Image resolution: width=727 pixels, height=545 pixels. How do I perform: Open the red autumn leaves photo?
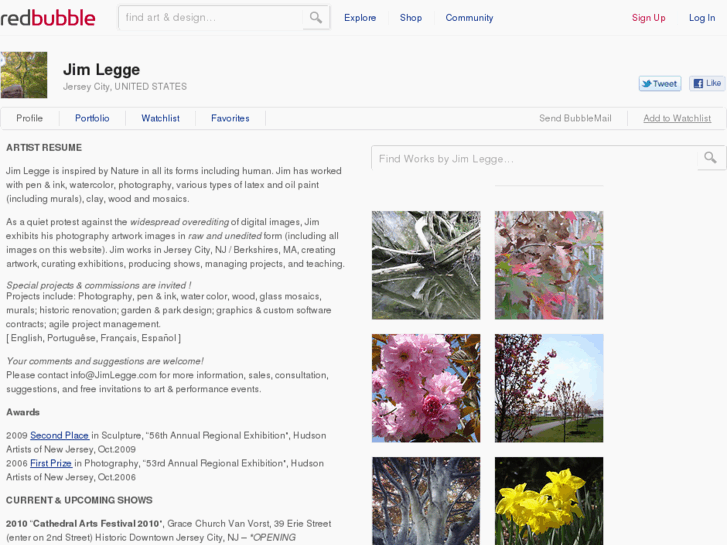pyautogui.click(x=549, y=265)
